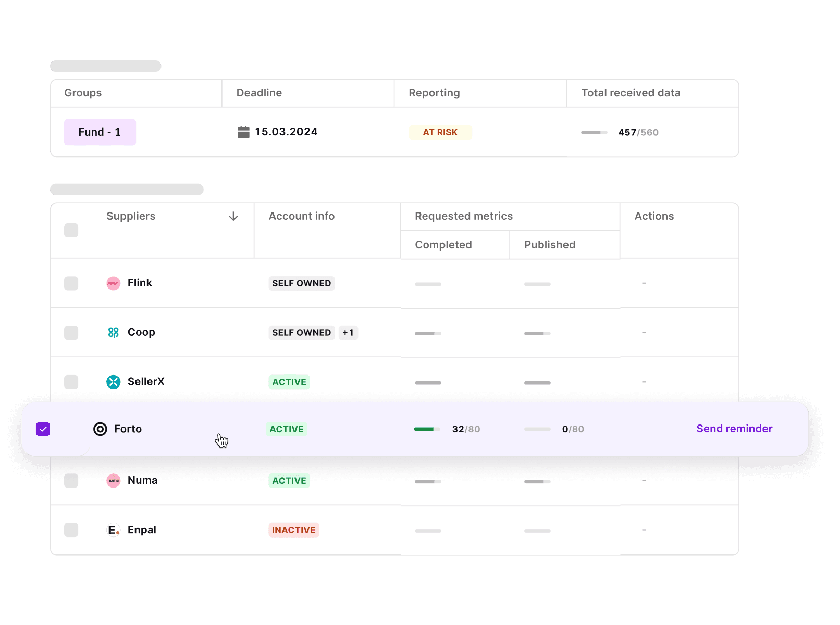Click Coop's SELF OWNED badge

click(x=302, y=333)
